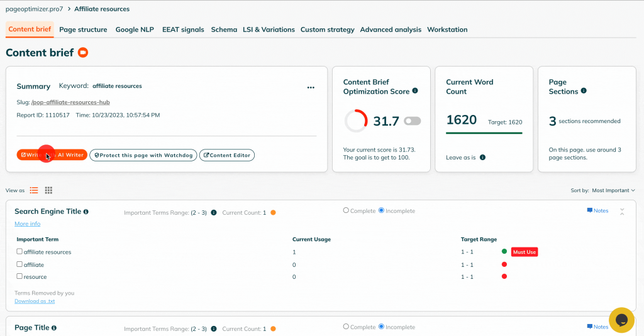Click More info under Search Engine Title
The height and width of the screenshot is (336, 644).
pos(28,224)
